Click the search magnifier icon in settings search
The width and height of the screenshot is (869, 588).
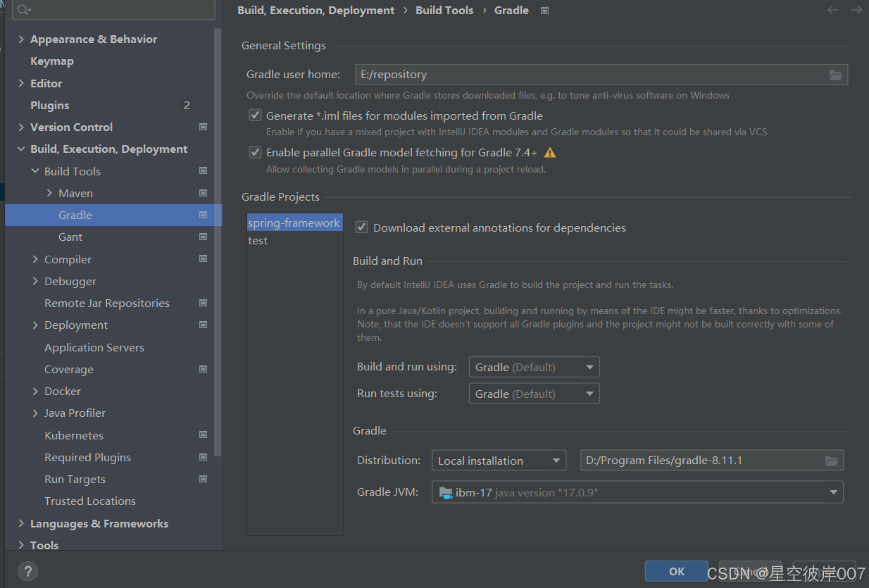coord(23,10)
